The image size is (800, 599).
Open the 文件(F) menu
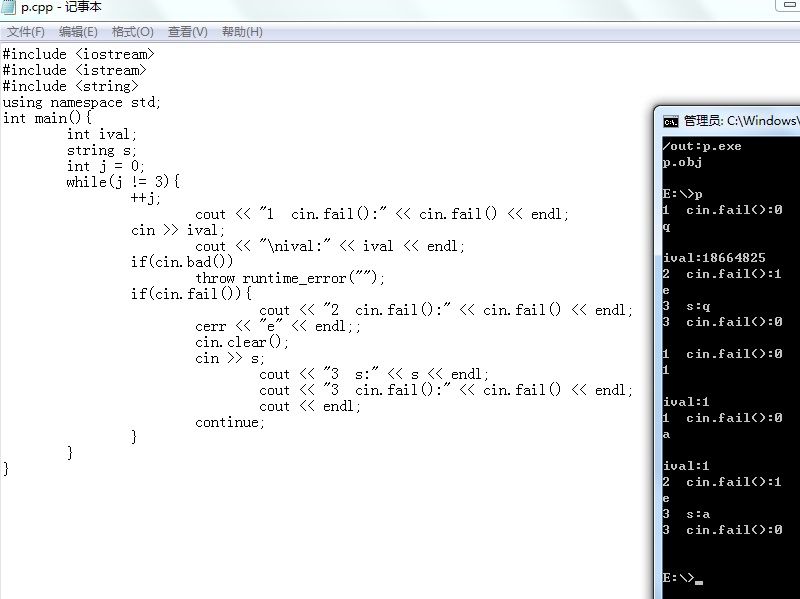pyautogui.click(x=26, y=32)
